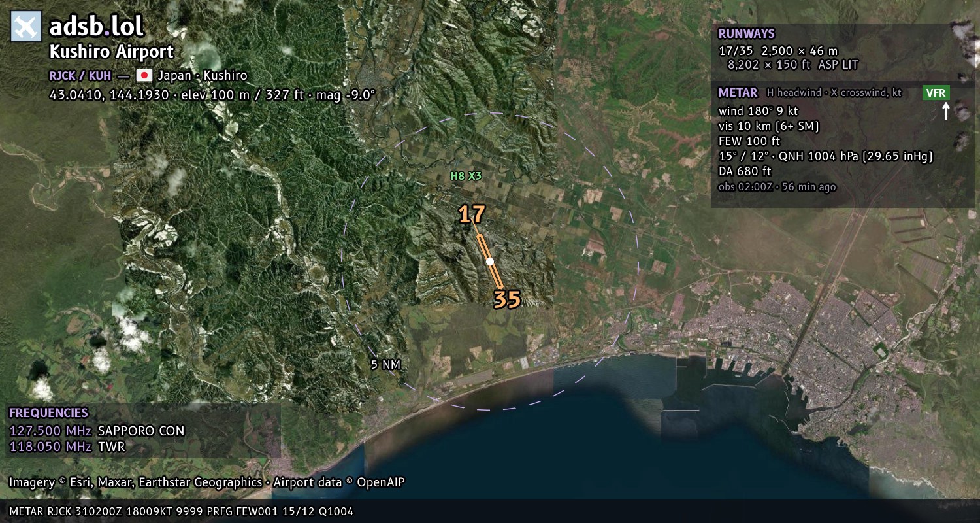Click the green VFR flight category badge

tap(936, 93)
